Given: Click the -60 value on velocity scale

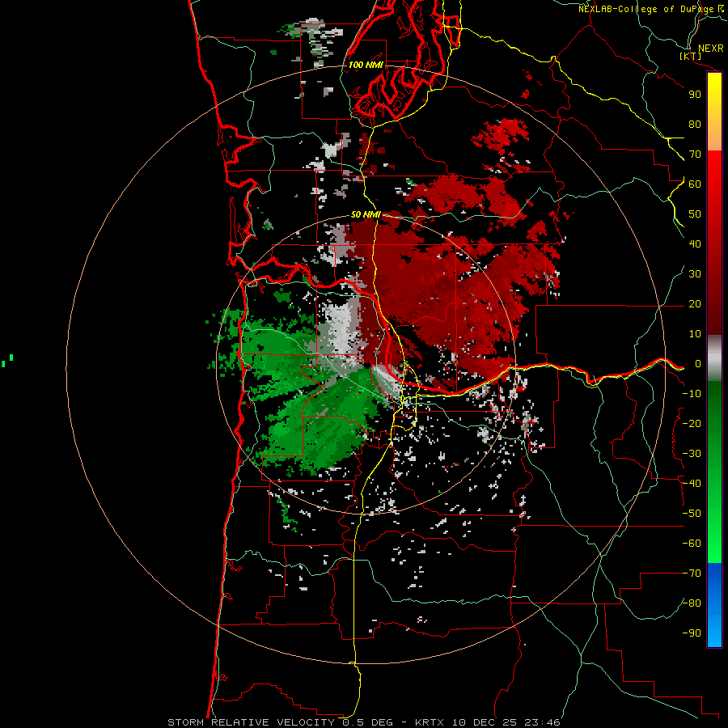Looking at the screenshot, I should (692, 544).
